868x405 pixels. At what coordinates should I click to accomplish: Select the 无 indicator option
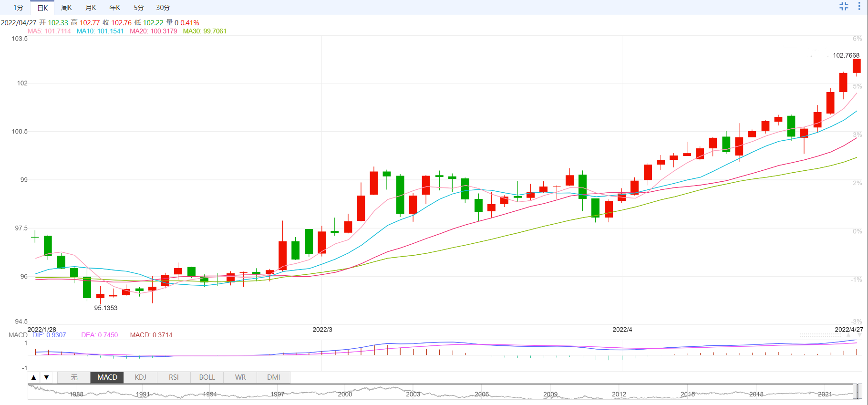[x=74, y=377]
